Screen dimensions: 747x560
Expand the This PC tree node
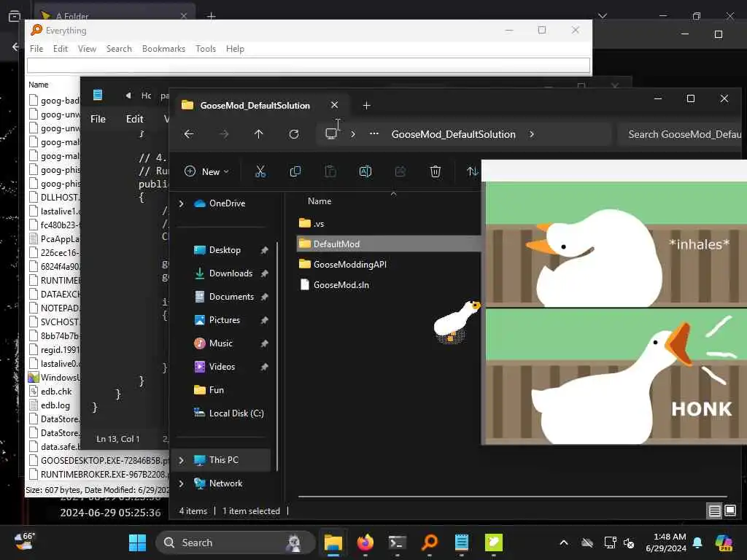coord(181,460)
